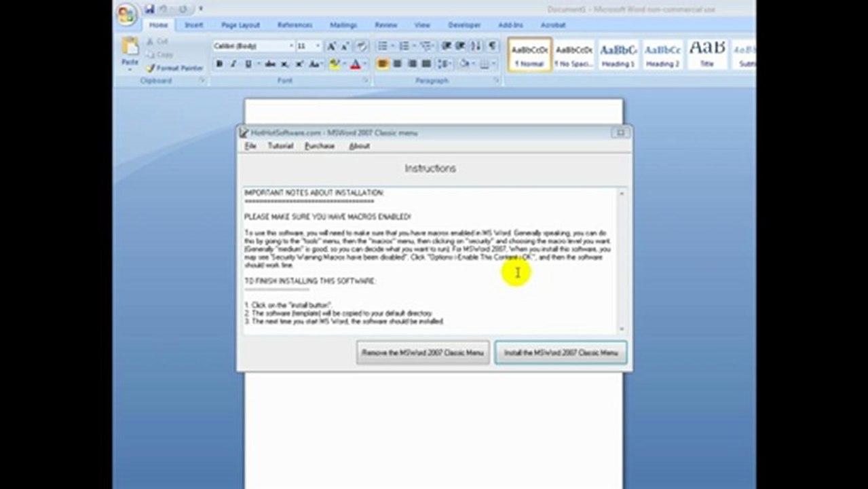Image resolution: width=868 pixels, height=489 pixels.
Task: Click the instructions text scrollbar down arrow
Action: tap(622, 329)
